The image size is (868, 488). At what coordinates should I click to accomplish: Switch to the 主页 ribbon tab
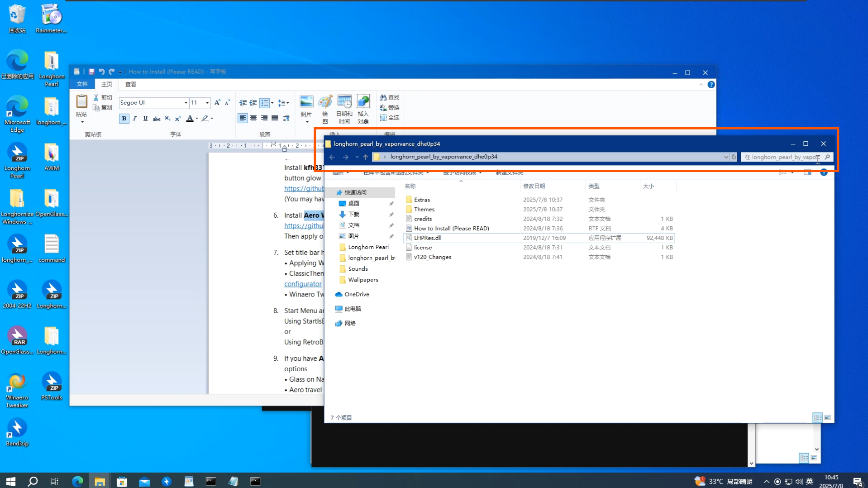click(106, 84)
